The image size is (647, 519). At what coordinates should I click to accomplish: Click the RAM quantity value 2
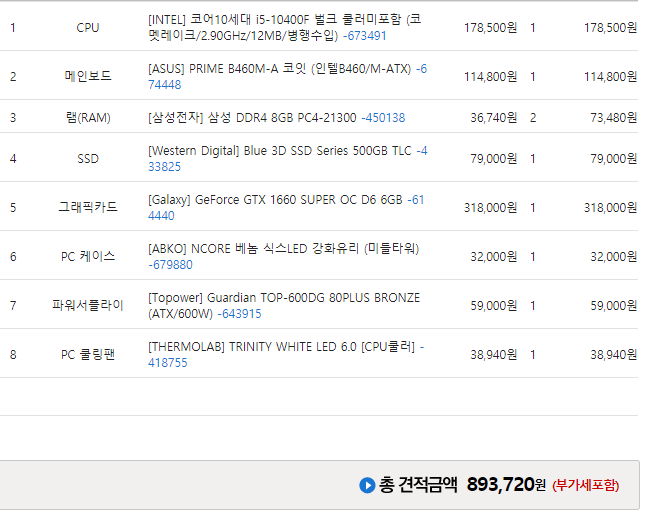coord(533,118)
